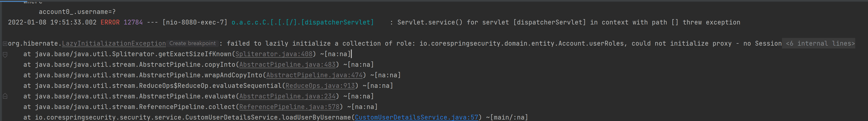
Task: Open the LazyInitializationException class link
Action: 114,44
